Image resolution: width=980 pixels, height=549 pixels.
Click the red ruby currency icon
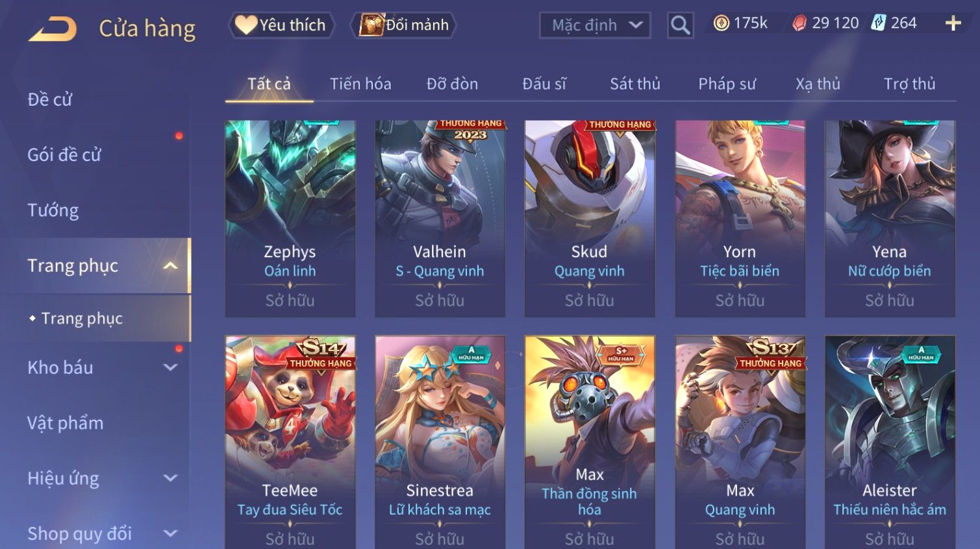[799, 23]
